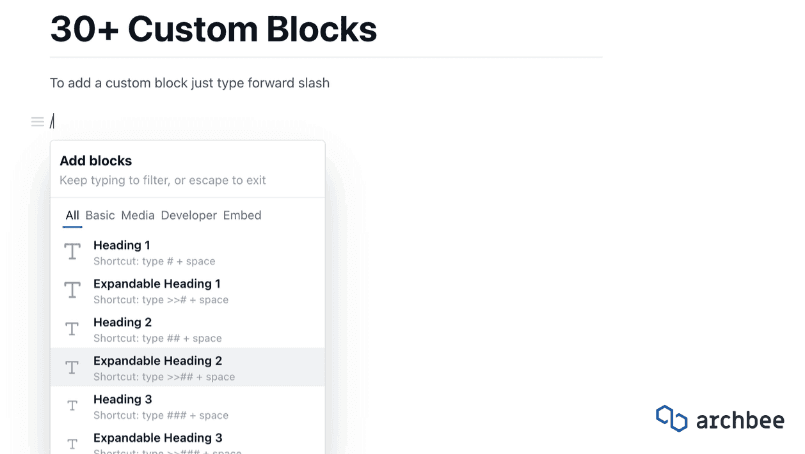Switch to the Embed tab
Image resolution: width=805 pixels, height=454 pixels.
click(242, 215)
